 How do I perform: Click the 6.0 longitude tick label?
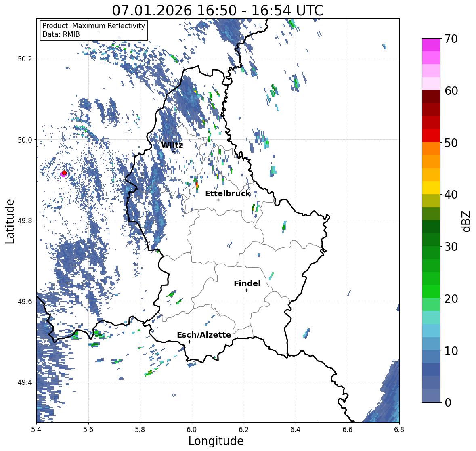[192, 429]
